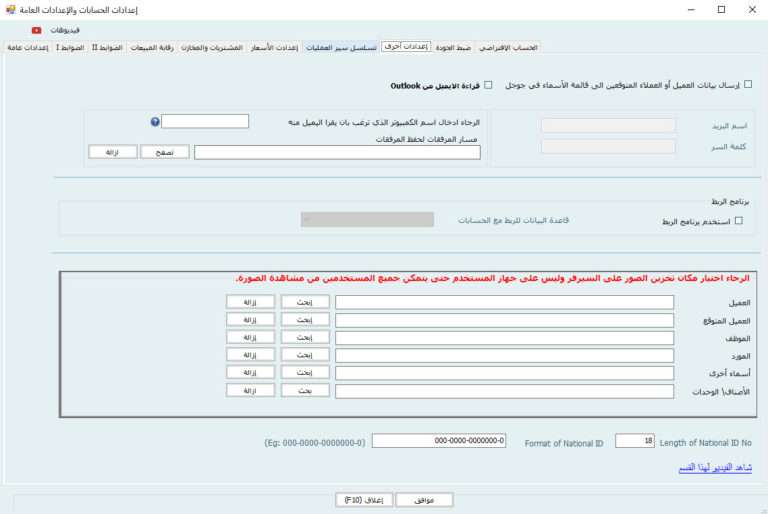
Task: Tick the send customer data to Google checkbox
Action: tap(749, 86)
